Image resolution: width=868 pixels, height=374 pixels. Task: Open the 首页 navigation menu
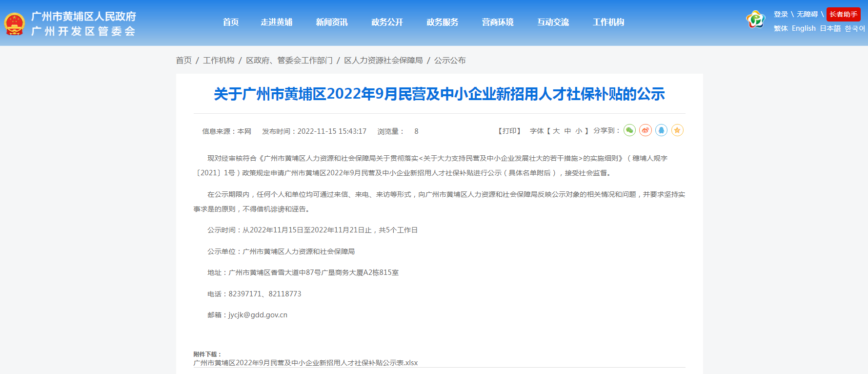click(x=231, y=22)
